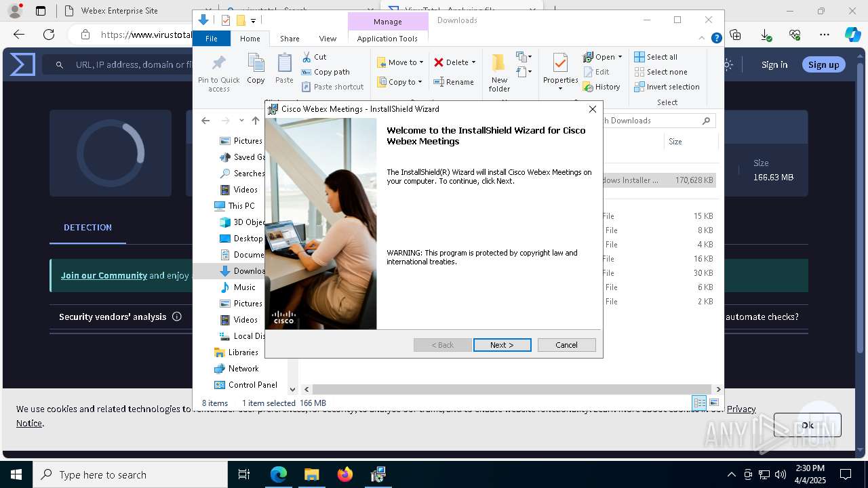Click the Size column header
This screenshot has height=488, width=868.
(690, 142)
